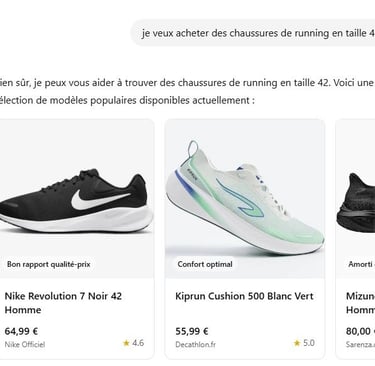Image resolution: width=375 pixels, height=366 pixels.
Task: Open the 'Kiprun Cushion 500 Blanc Vert' title
Action: (244, 296)
